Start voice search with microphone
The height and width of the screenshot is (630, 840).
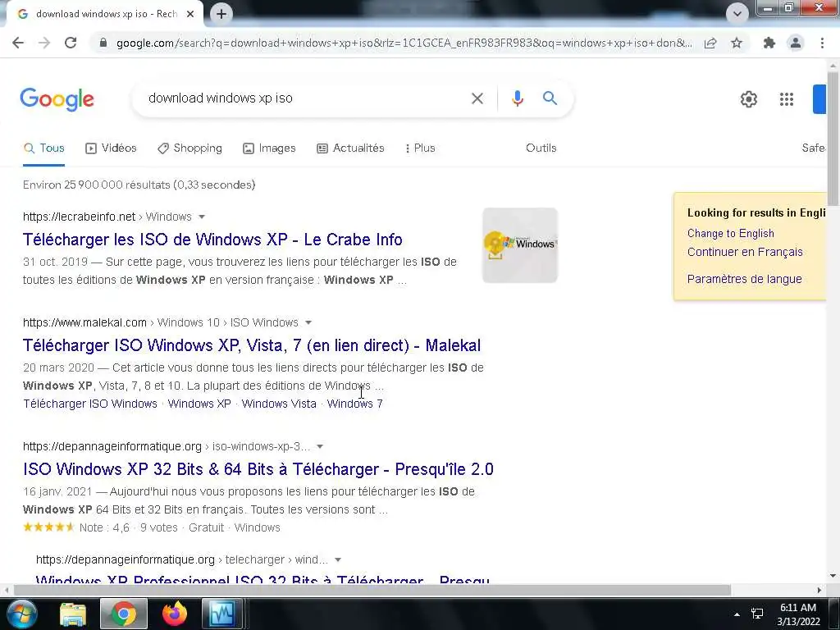coord(517,98)
